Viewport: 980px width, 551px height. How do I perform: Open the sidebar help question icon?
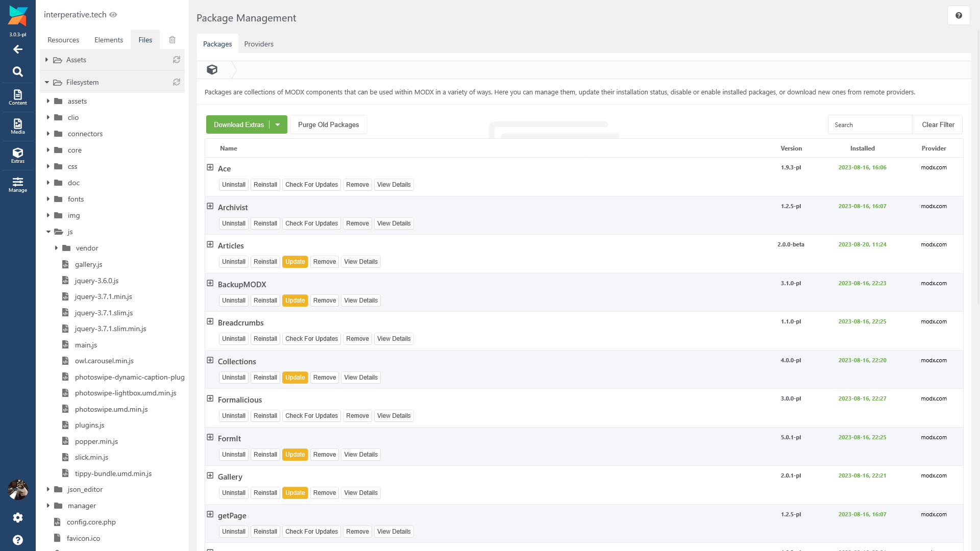pyautogui.click(x=18, y=540)
